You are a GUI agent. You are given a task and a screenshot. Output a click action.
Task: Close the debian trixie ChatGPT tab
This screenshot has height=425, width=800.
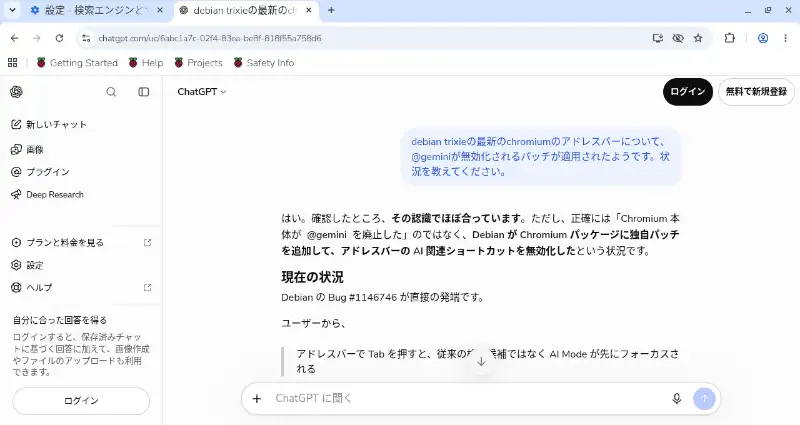point(309,10)
